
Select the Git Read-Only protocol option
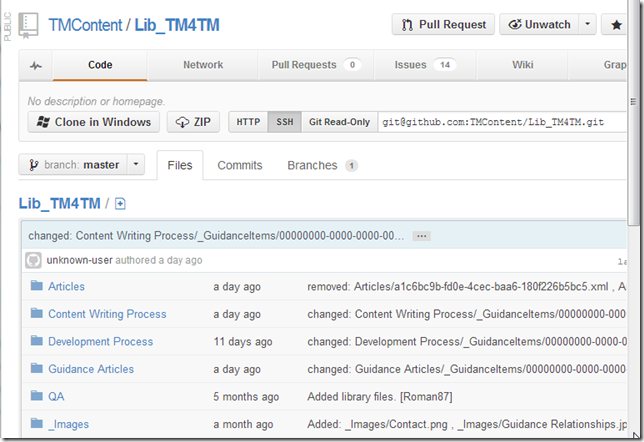[338, 122]
